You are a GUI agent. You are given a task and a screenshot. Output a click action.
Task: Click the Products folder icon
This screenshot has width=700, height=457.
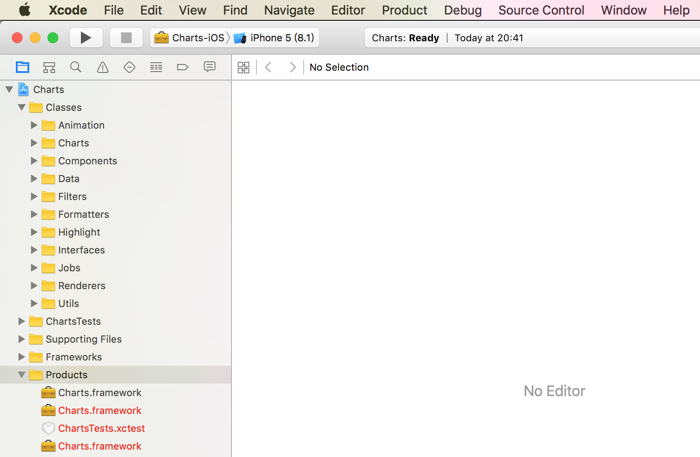click(x=36, y=375)
